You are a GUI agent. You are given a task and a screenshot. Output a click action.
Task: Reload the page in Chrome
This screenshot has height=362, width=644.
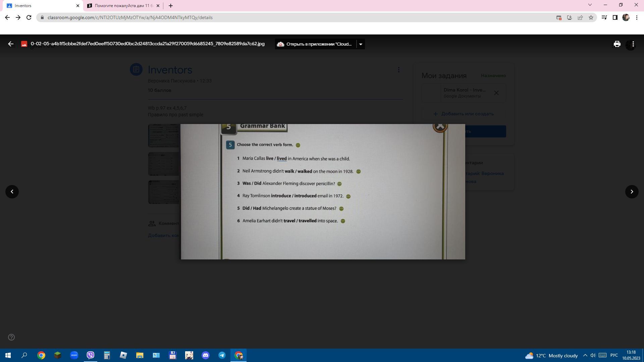click(x=29, y=17)
